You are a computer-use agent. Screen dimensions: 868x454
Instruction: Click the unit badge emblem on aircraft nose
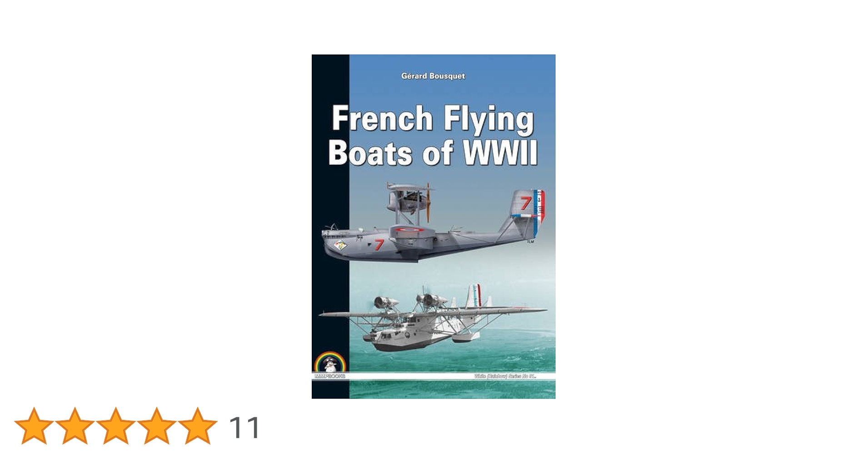tap(340, 246)
